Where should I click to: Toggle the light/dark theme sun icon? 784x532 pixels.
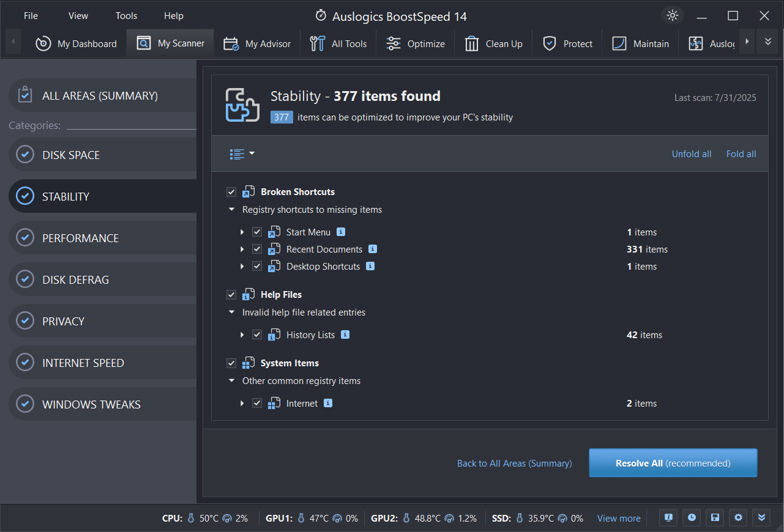tap(671, 15)
